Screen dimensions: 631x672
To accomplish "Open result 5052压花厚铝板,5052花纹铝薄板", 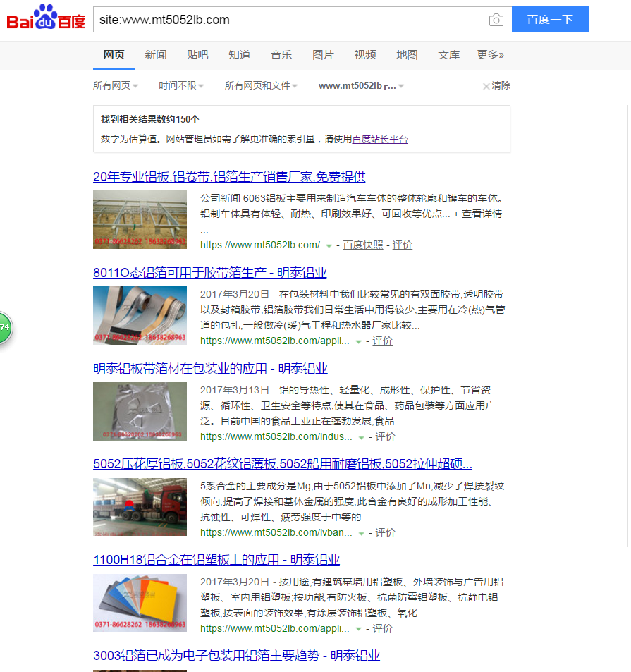I will 283,464.
